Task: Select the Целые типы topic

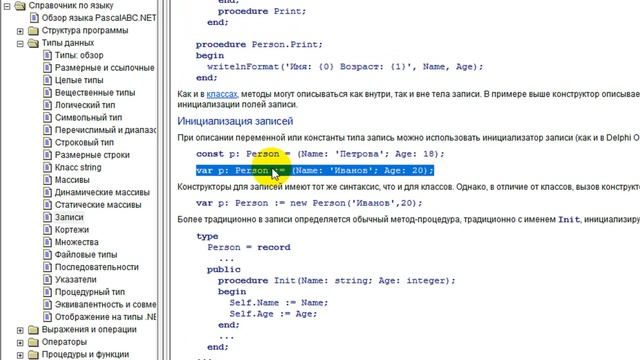Action: click(79, 80)
